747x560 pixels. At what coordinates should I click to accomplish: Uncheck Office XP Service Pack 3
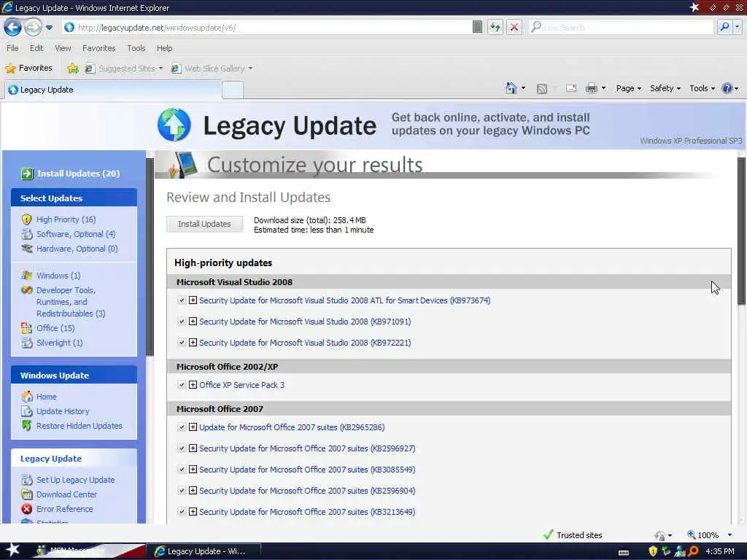click(182, 385)
